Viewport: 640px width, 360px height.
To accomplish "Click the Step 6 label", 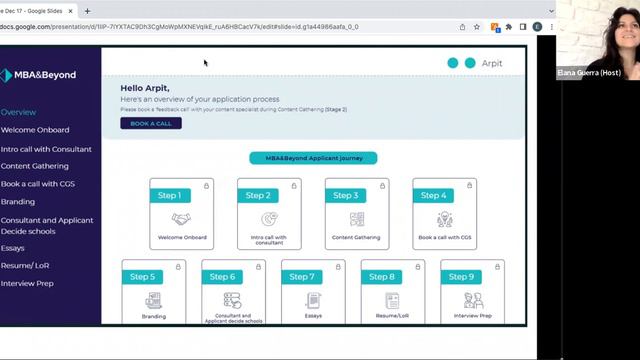I will point(222,277).
